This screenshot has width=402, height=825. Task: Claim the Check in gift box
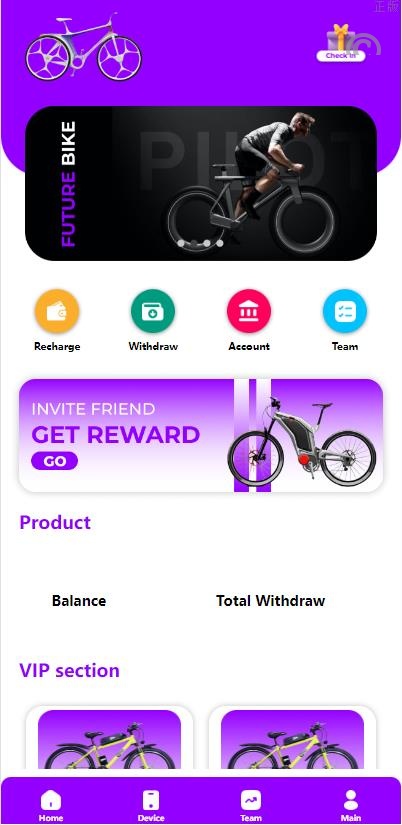point(341,43)
